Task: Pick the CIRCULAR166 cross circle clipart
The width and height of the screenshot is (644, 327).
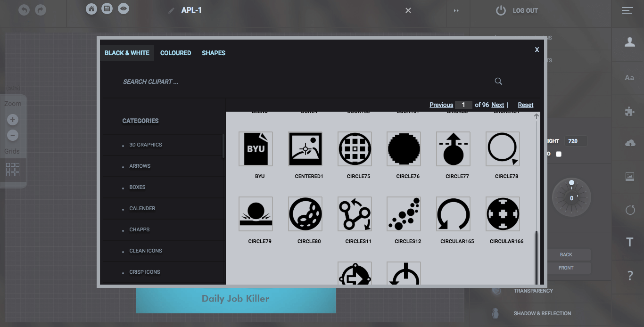Action: point(503,214)
